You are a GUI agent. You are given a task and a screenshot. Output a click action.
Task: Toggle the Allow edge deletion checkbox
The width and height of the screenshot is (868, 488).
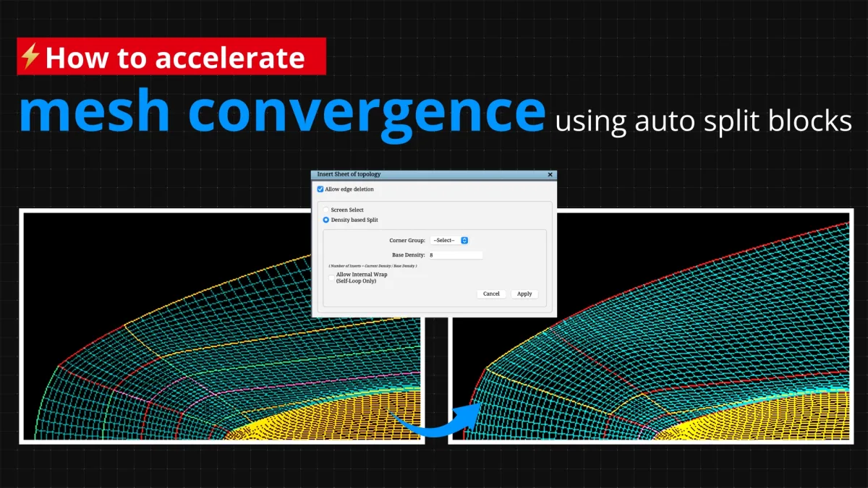click(x=320, y=189)
